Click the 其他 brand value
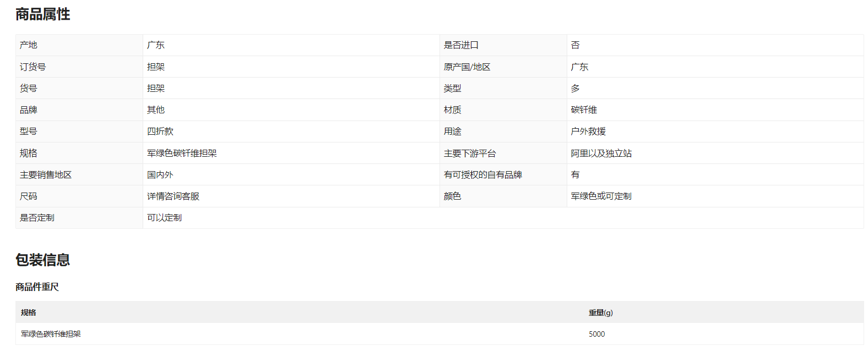Screen dimensions: 868x351 [x=156, y=110]
